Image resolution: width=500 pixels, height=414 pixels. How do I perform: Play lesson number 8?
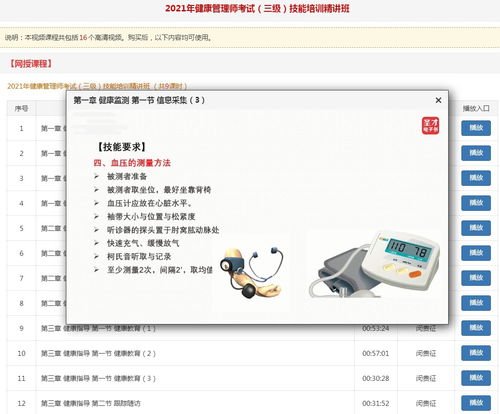point(476,303)
